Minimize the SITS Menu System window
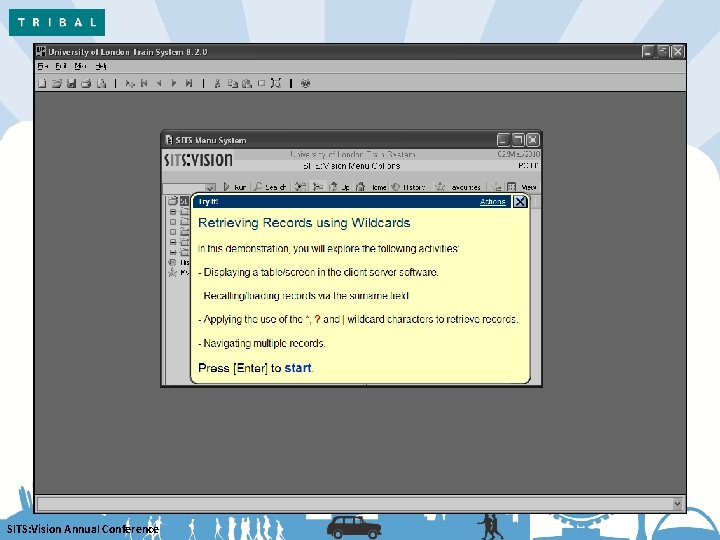The image size is (720, 540). coord(503,140)
